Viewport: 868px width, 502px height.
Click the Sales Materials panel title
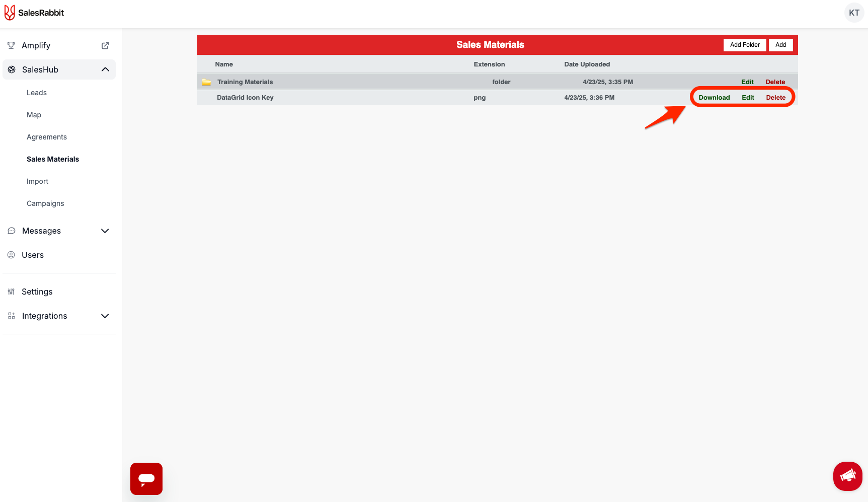[490, 45]
